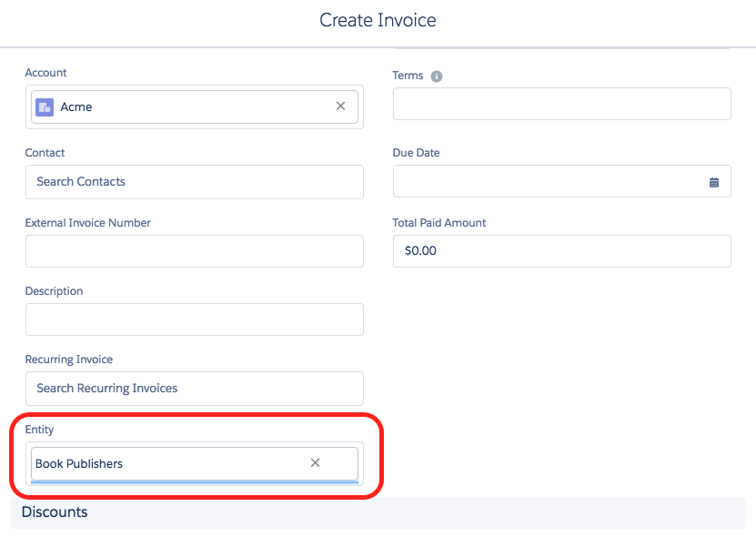Click the account icon beside Acme
The width and height of the screenshot is (756, 537).
(45, 106)
